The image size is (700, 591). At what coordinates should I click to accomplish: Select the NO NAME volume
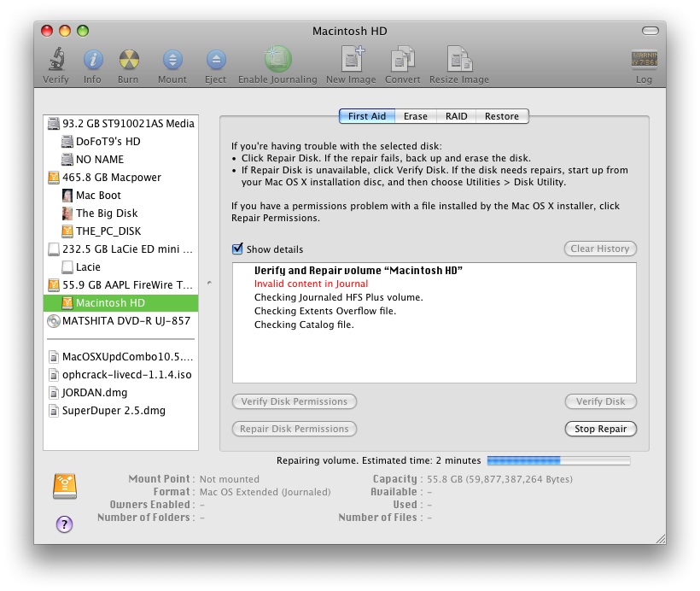(x=121, y=160)
